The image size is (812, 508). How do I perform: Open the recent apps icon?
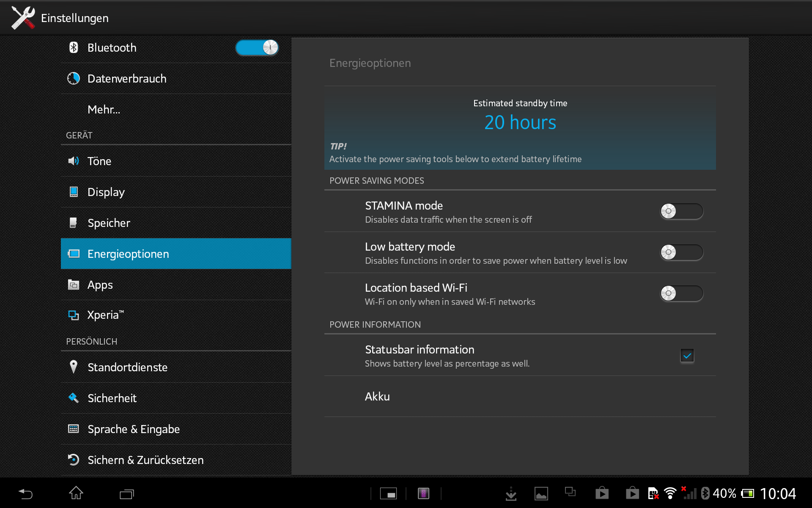[x=126, y=494]
